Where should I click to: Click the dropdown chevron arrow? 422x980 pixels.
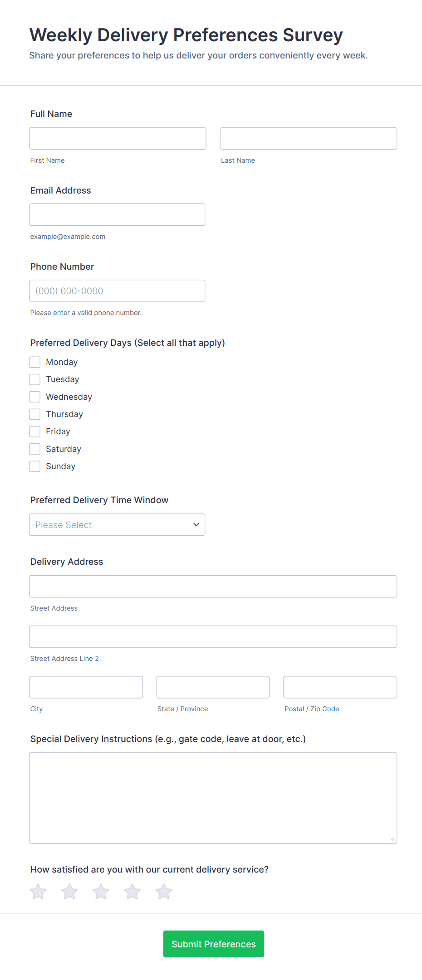click(196, 525)
